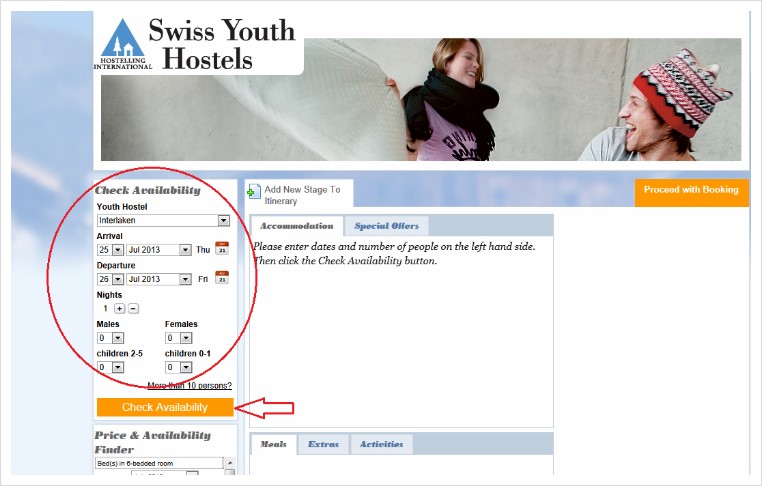Screen dimensions: 762x486
Task: Click the header banner photo
Action: pyautogui.click(x=421, y=99)
